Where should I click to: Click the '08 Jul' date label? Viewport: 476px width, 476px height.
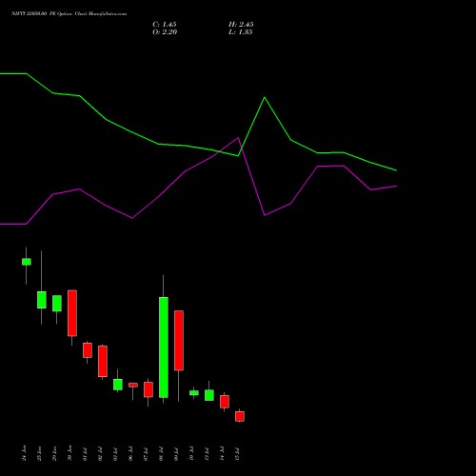click(162, 454)
